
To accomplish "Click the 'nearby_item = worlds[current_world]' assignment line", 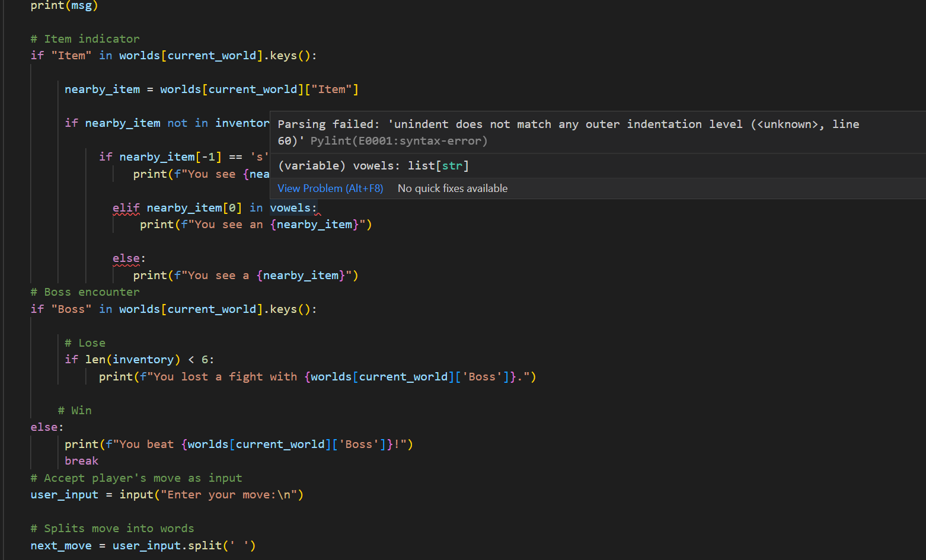I will click(x=212, y=89).
